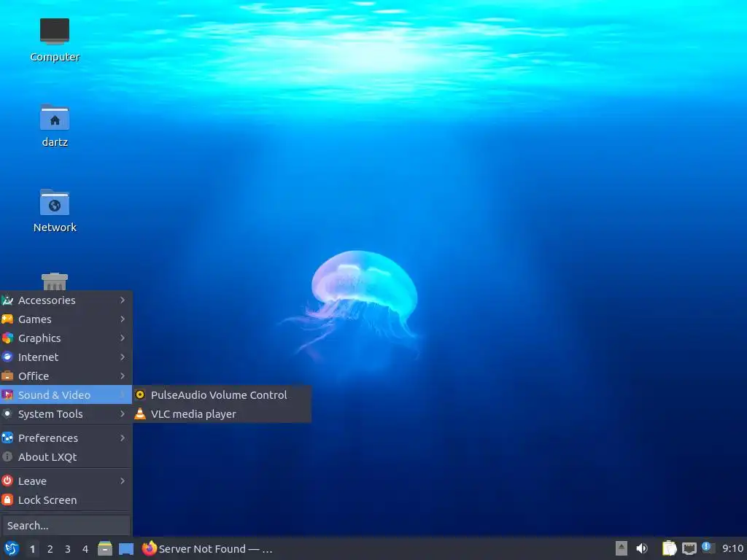Launch VLC media player
The height and width of the screenshot is (560, 747).
tap(222, 414)
